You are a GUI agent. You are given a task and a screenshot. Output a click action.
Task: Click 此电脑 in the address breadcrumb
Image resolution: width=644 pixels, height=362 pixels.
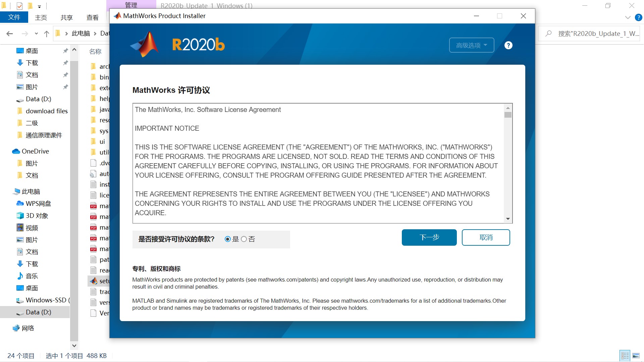[x=81, y=34]
